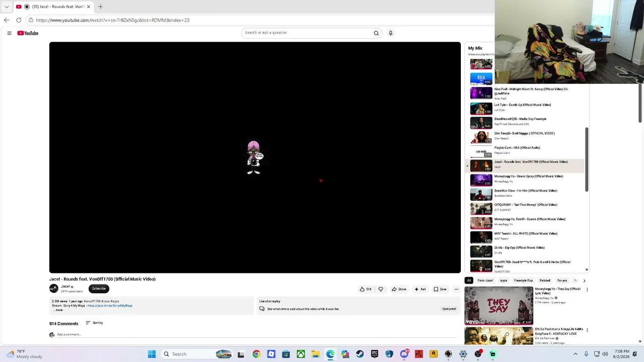Open Epic Games Launcher from taskbar
Viewport: 644px width, 362px height.
pyautogui.click(x=374, y=354)
